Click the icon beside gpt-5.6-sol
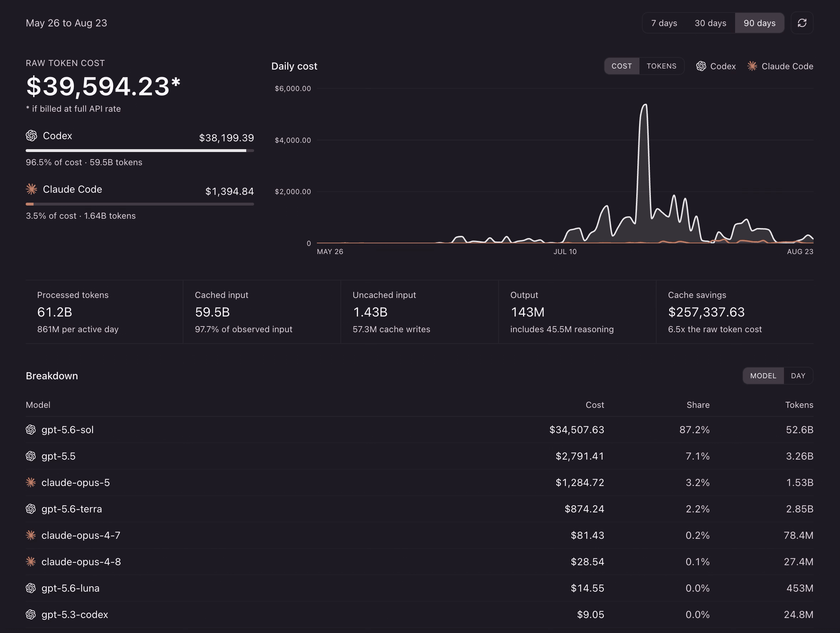 [x=31, y=430]
